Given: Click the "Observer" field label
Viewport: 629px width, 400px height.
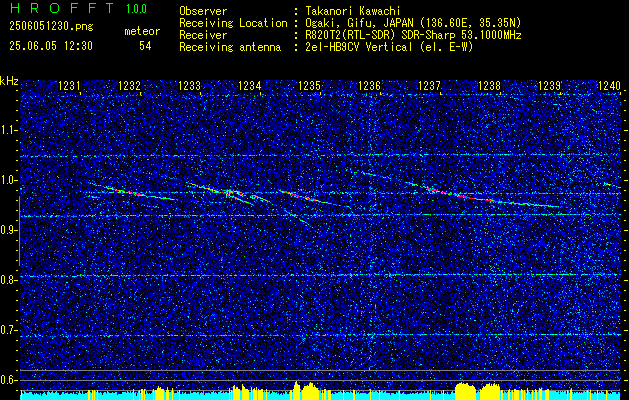Looking at the screenshot, I should click(x=203, y=11).
